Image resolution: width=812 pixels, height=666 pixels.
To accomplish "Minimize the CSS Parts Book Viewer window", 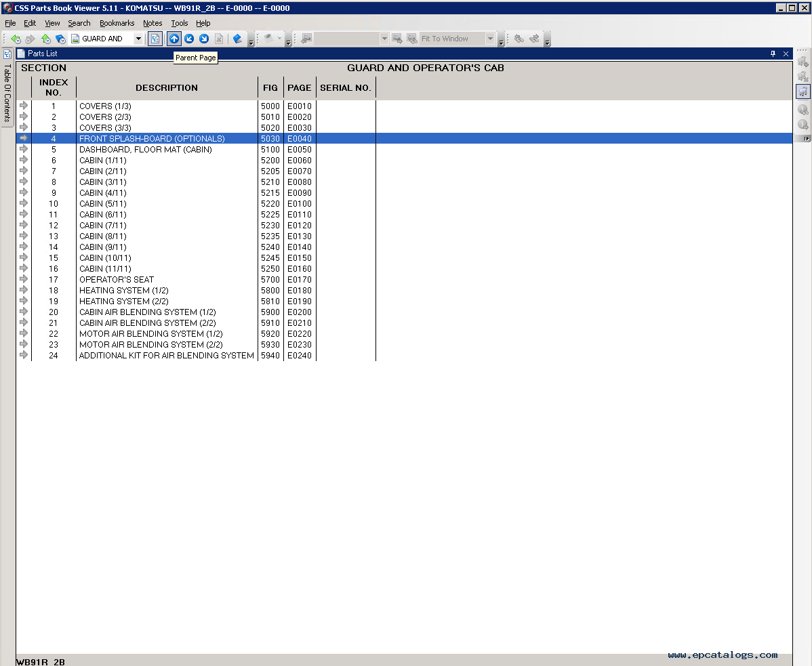I will (781, 7).
